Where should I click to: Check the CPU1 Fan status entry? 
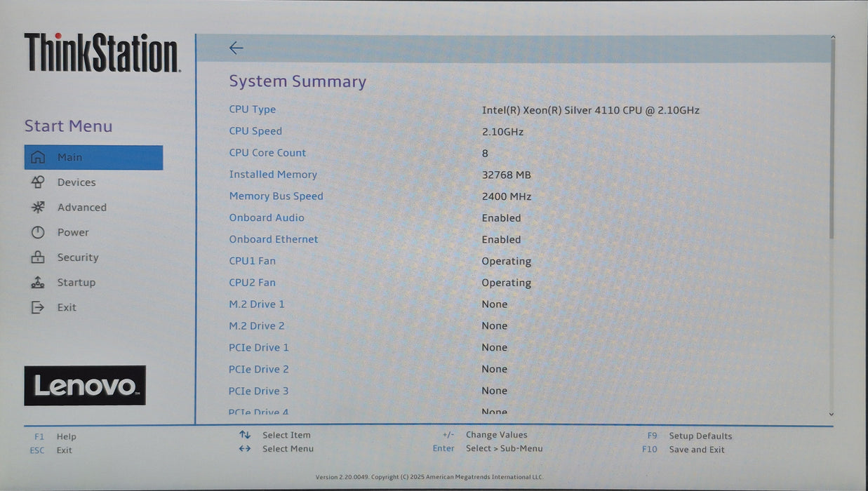pyautogui.click(x=252, y=260)
